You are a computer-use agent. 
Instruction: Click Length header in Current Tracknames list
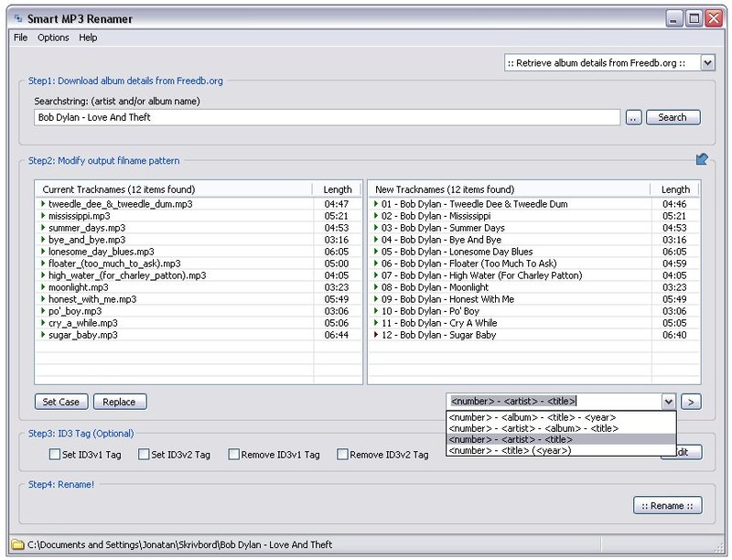337,189
